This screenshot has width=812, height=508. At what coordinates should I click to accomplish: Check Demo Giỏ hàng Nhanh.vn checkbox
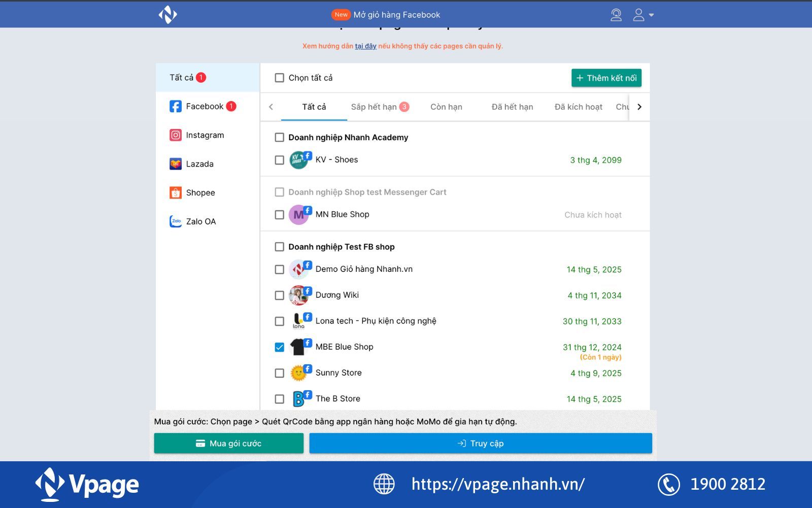coord(279,269)
